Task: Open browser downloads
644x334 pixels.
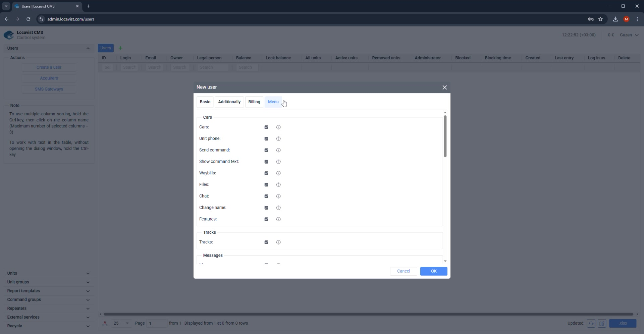Action: [x=615, y=19]
